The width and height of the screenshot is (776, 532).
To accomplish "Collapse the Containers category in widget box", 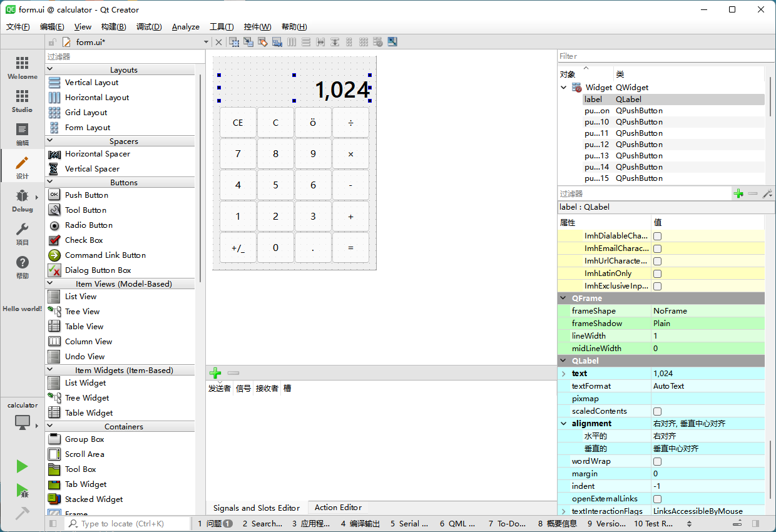I will pos(51,426).
